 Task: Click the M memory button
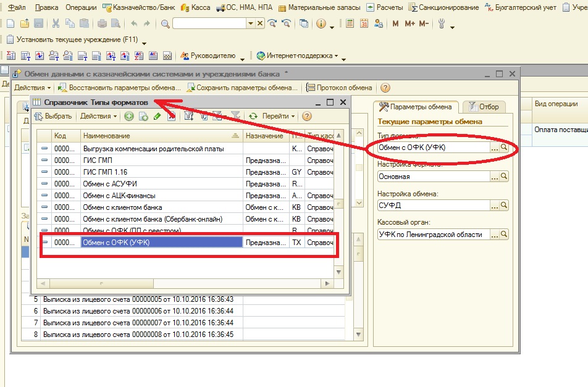click(395, 23)
